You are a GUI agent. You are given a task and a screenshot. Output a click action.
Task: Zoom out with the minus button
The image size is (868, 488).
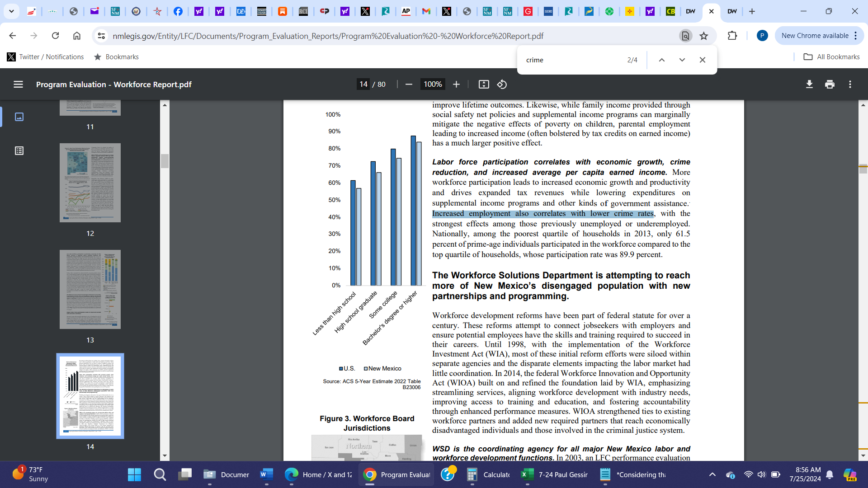click(x=409, y=84)
